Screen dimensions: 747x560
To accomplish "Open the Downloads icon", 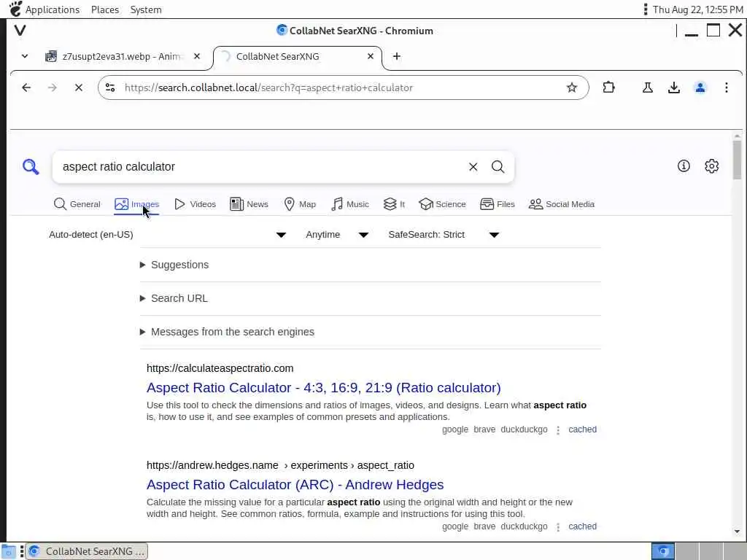I will coord(673,87).
